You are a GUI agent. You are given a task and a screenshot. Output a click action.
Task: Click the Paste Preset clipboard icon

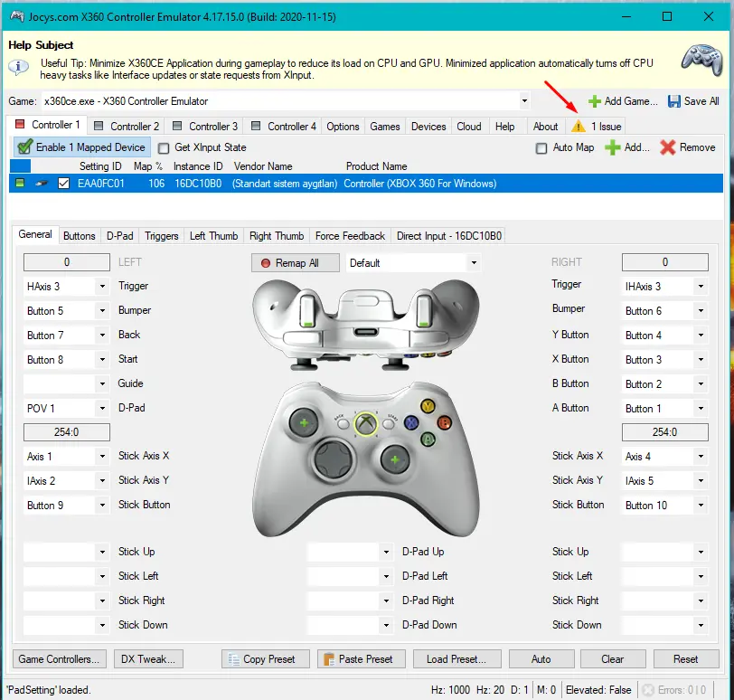(329, 659)
